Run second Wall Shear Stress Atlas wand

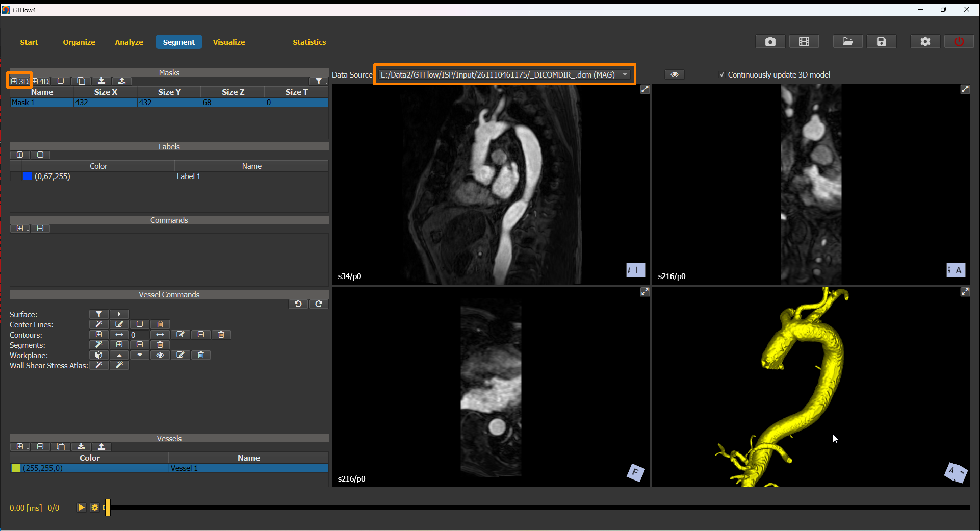pos(119,365)
